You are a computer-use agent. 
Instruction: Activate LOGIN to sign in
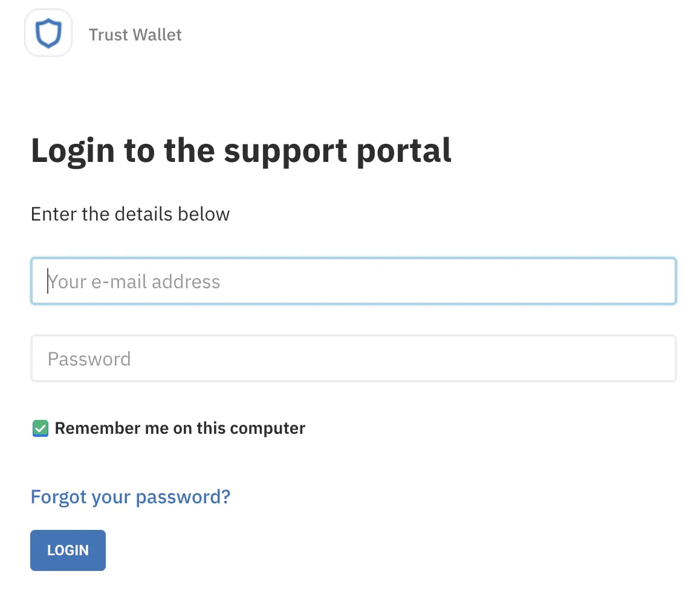coord(68,550)
